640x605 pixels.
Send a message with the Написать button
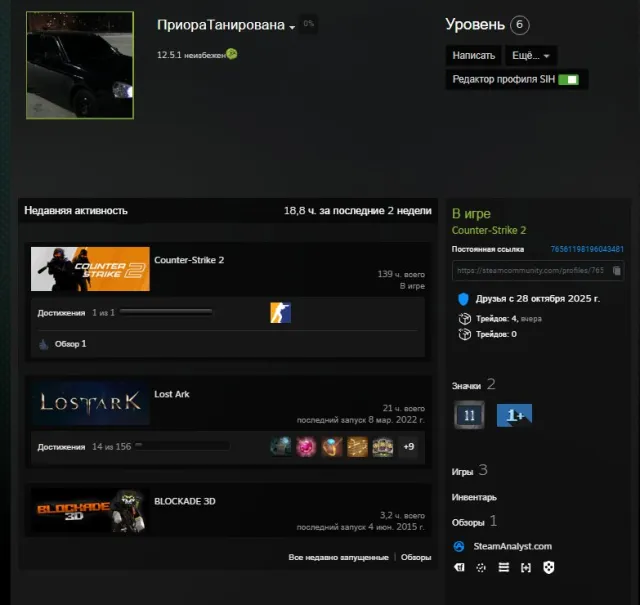[x=473, y=56]
